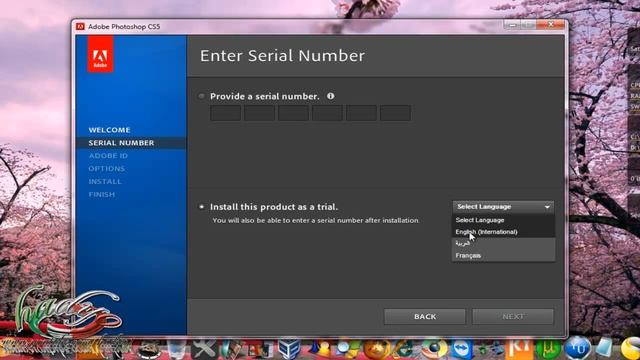Minimize the Adobe Photoshop CS5 installer window
The image size is (640, 360).
tap(513, 25)
